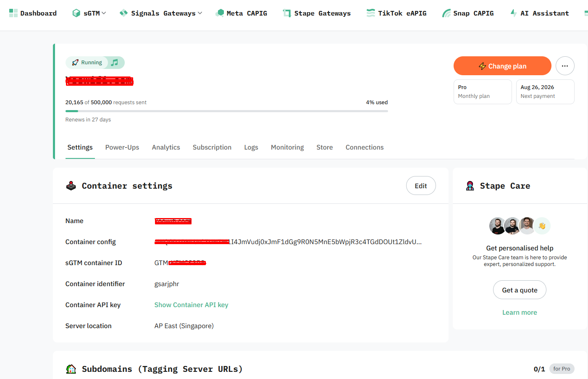Click Edit in Container settings

tap(421, 186)
